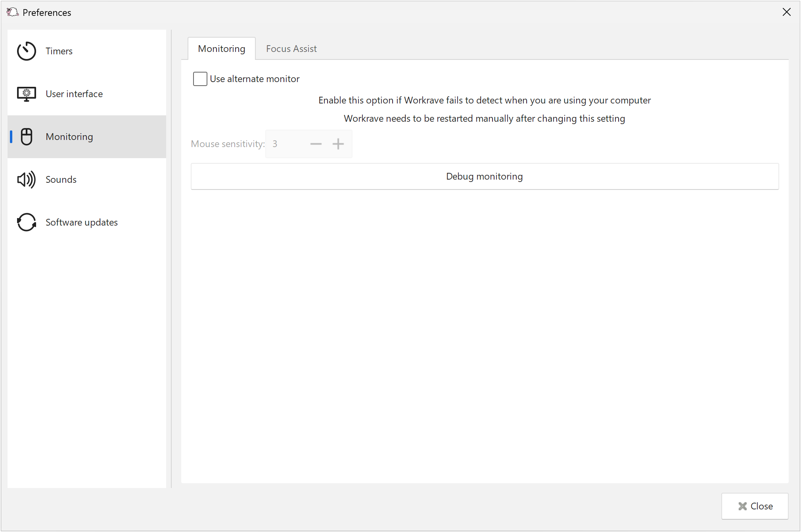801x532 pixels.
Task: Click the 'Preferences' window title
Action: [x=47, y=13]
